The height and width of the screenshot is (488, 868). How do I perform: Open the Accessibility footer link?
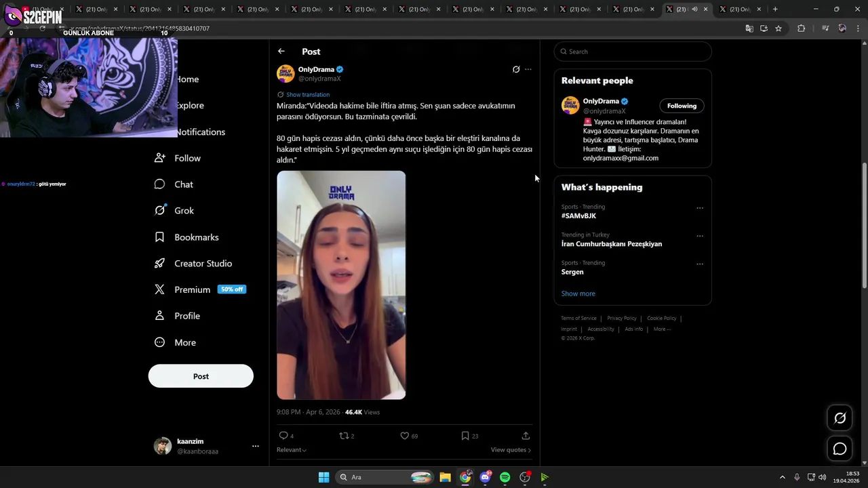coord(601,329)
